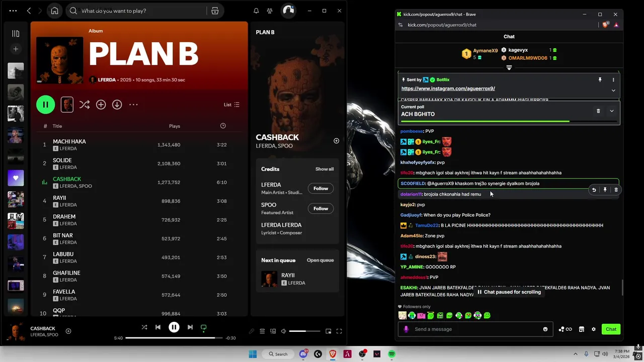644x362 pixels.
Task: Open Spotify miniplayer
Action: click(328, 331)
